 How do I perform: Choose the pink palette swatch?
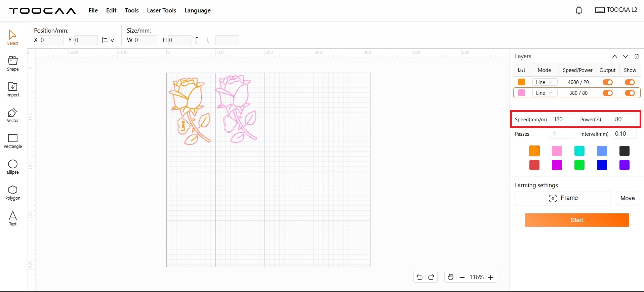tap(557, 151)
